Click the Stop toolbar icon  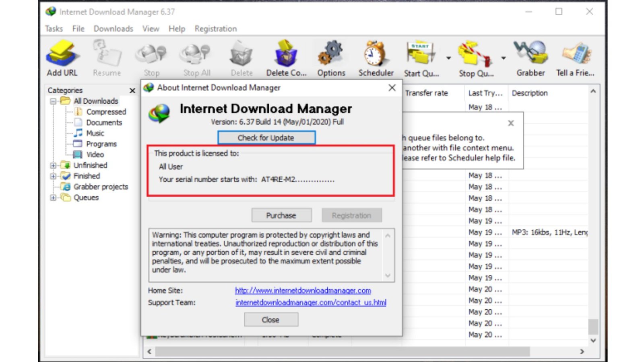[x=151, y=58]
